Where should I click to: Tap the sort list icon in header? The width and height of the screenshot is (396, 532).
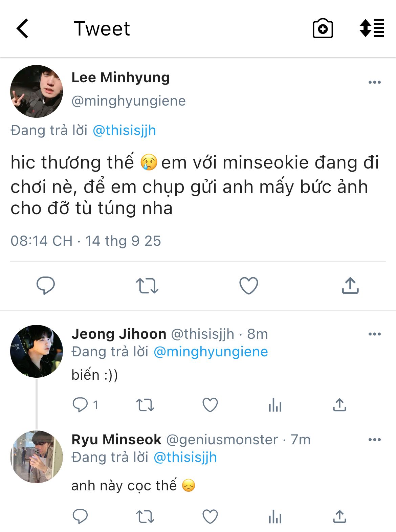point(372,28)
